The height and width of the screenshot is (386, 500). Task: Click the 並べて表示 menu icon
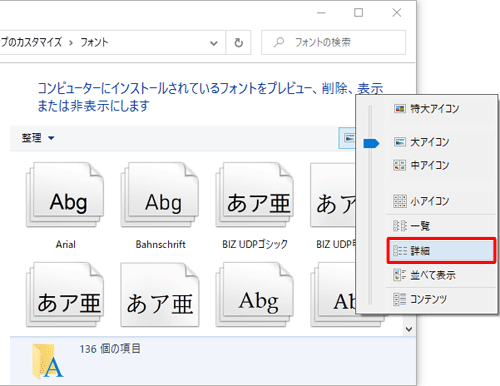pos(400,275)
